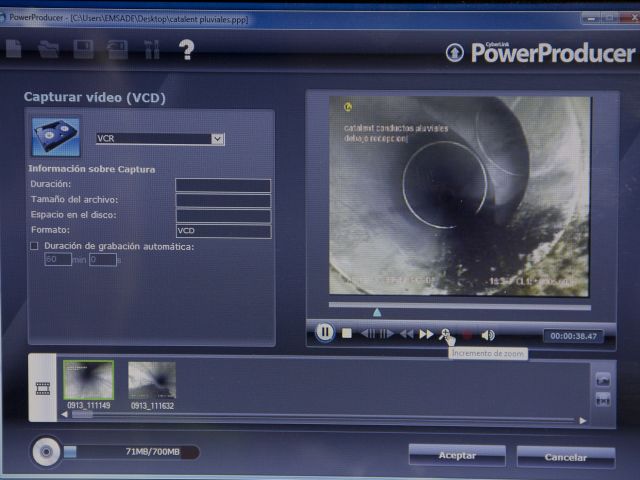Mute audio with the speaker icon
Screen dimensions: 640x480
(x=488, y=335)
